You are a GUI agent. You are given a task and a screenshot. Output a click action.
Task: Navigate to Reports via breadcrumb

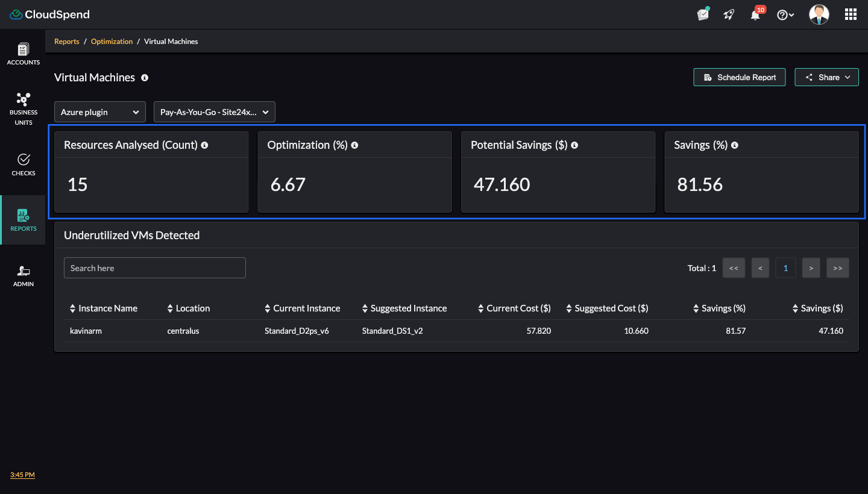(x=66, y=41)
